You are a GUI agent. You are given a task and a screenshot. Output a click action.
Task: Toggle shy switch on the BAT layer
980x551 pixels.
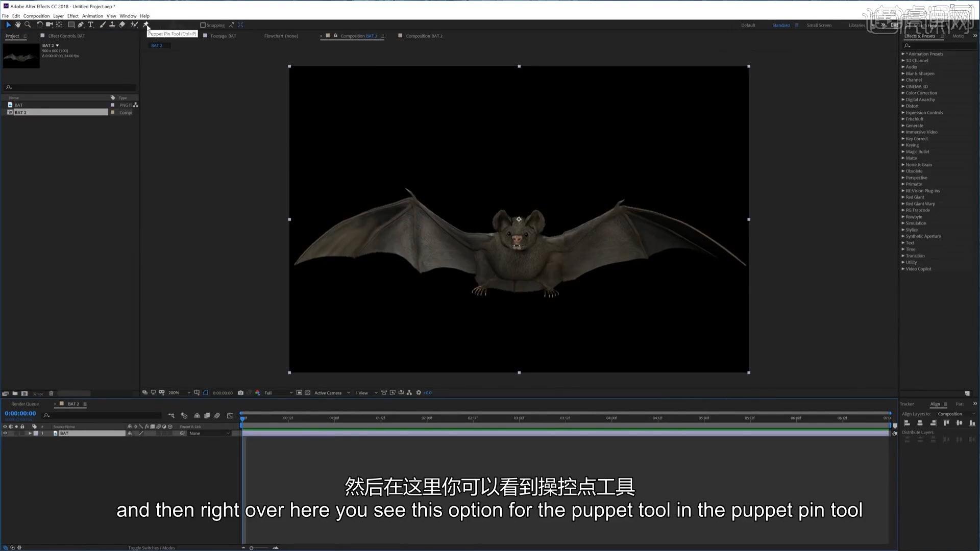(130, 434)
